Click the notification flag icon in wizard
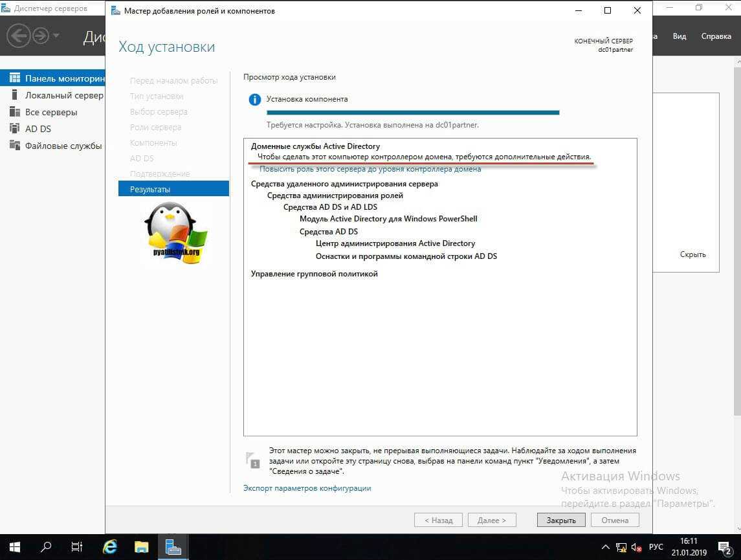 coord(252,460)
